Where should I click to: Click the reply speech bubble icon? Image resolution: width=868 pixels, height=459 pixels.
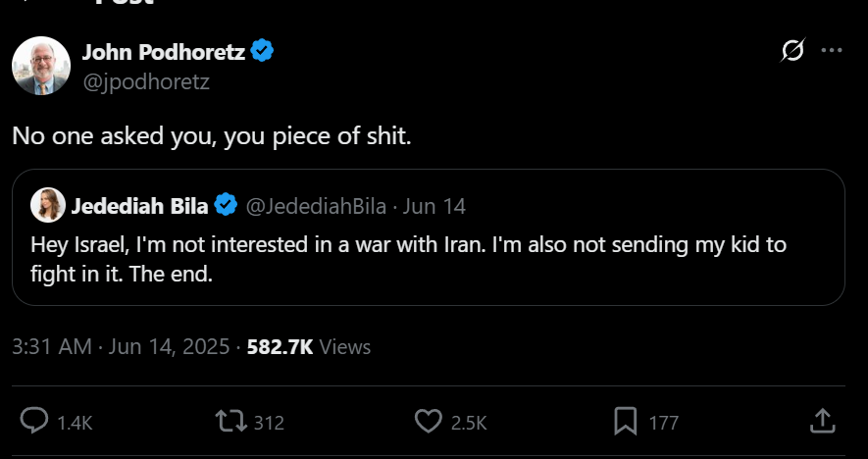(34, 422)
